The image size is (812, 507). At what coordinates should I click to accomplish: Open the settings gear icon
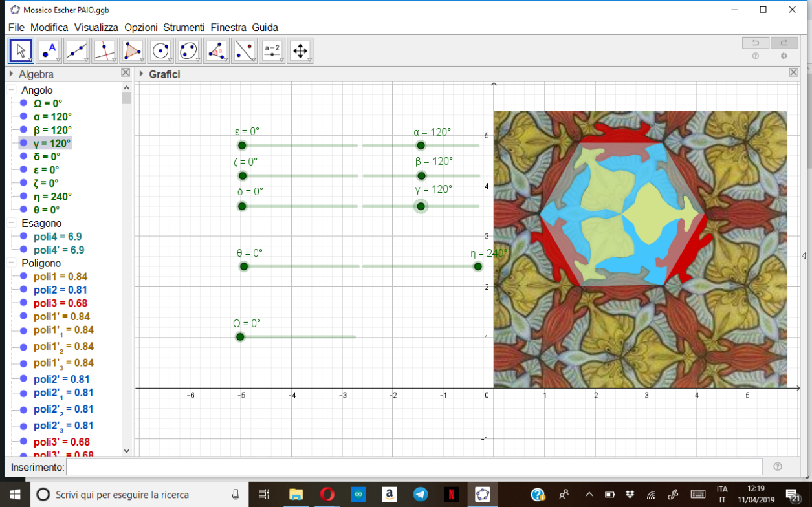pos(784,56)
